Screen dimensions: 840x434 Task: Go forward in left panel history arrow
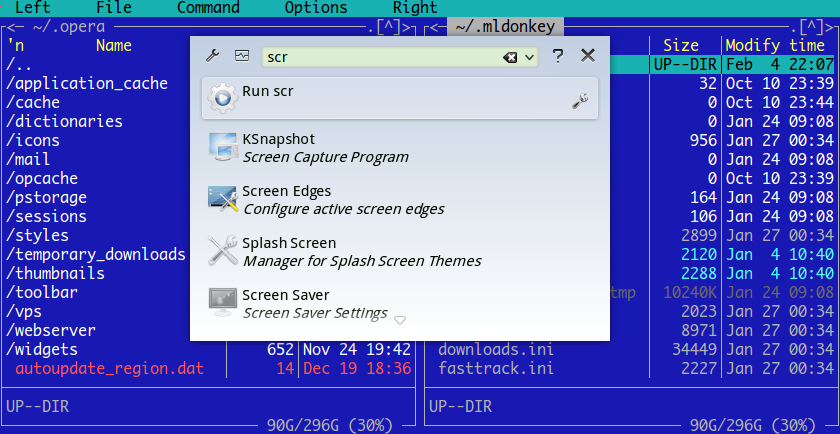pyautogui.click(x=406, y=27)
